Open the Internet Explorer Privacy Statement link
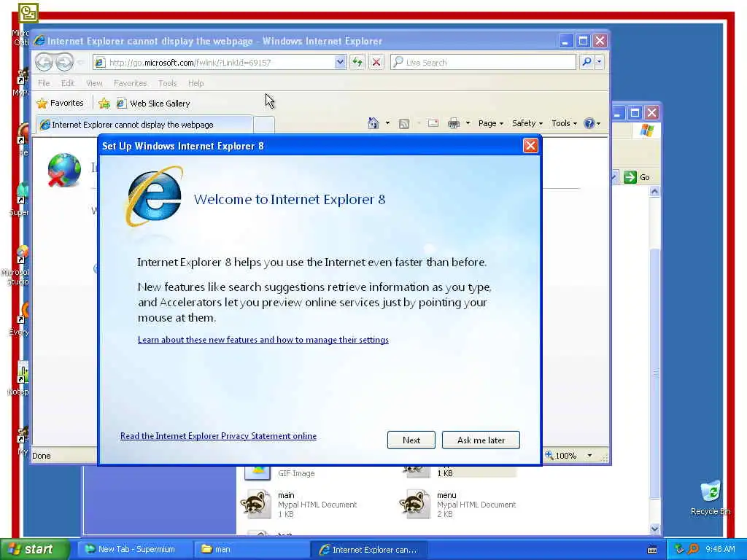This screenshot has width=747, height=560. coord(218,436)
